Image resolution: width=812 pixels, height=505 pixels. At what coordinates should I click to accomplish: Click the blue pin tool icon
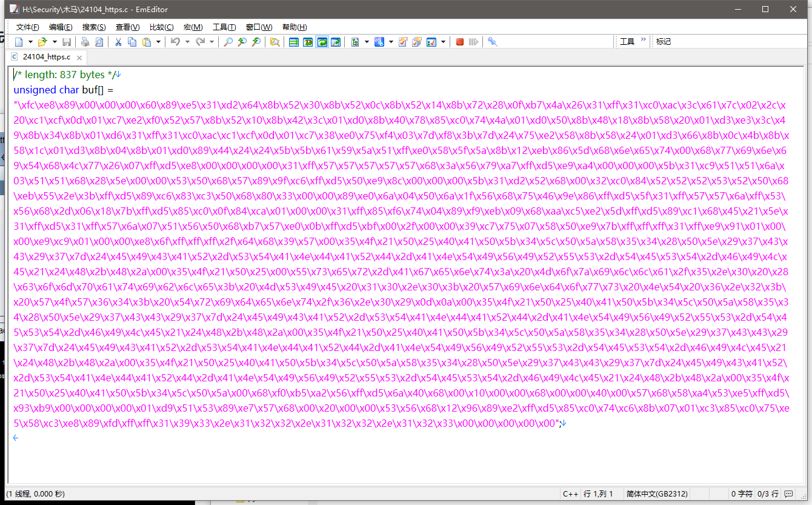tap(493, 42)
